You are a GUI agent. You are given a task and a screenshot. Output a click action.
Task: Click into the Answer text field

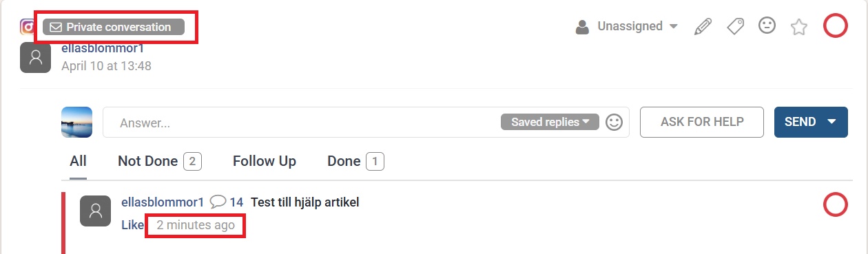point(300,123)
